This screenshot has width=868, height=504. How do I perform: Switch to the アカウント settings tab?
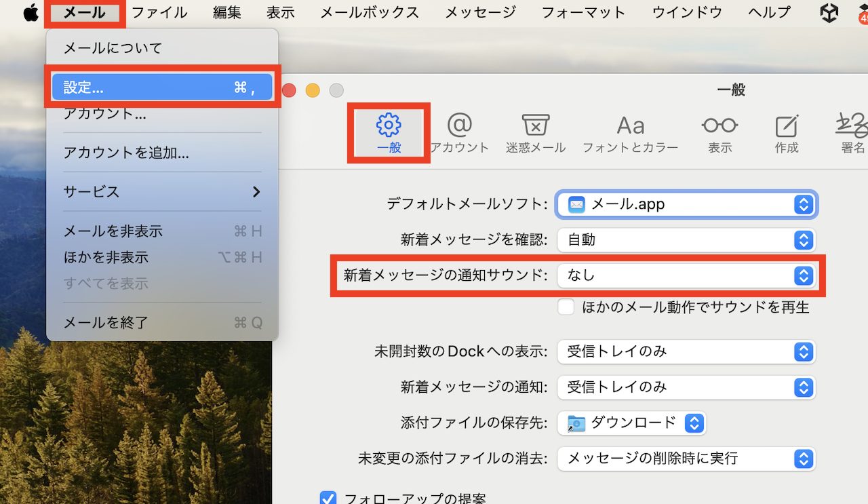click(x=459, y=134)
